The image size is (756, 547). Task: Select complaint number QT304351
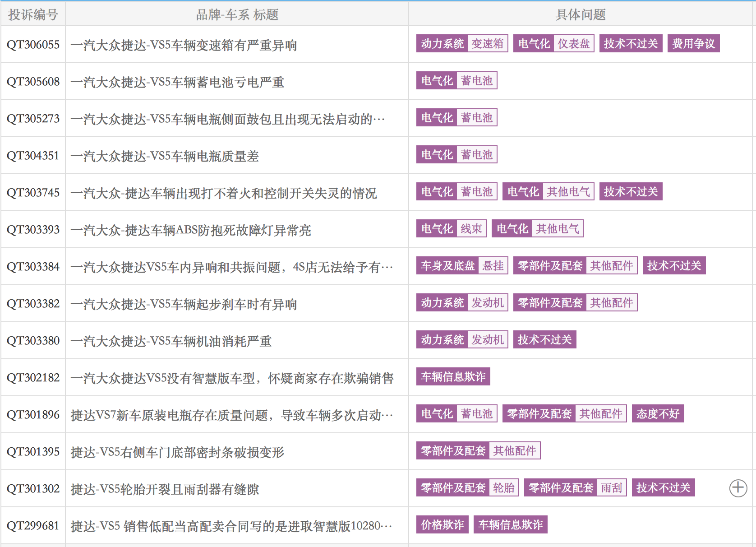(x=33, y=156)
